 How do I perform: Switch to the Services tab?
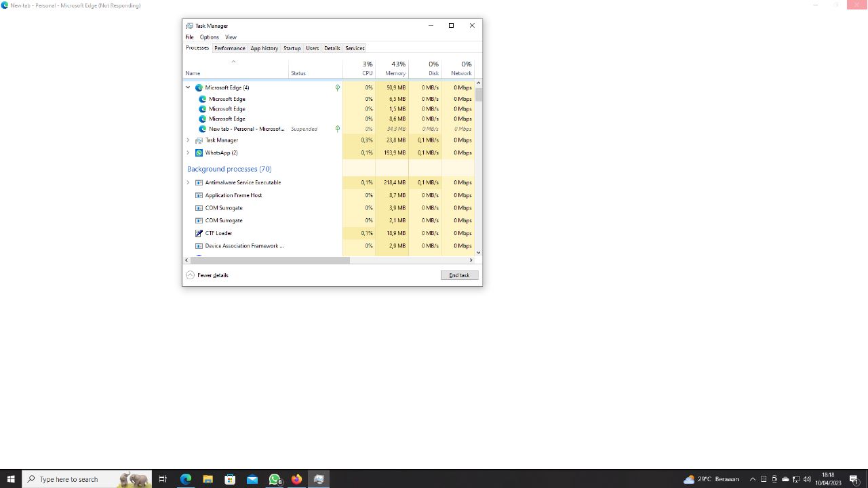[355, 48]
